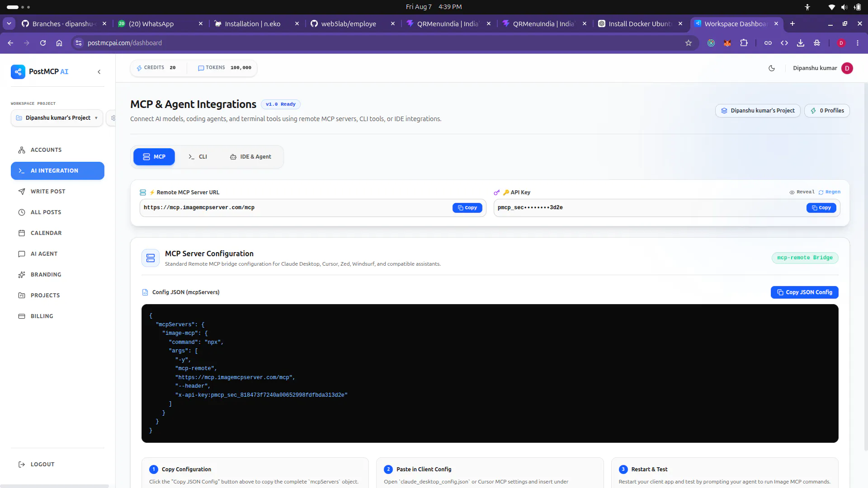Switch to the Branches GitHub tab
Image resolution: width=868 pixels, height=488 pixels.
[x=64, y=24]
